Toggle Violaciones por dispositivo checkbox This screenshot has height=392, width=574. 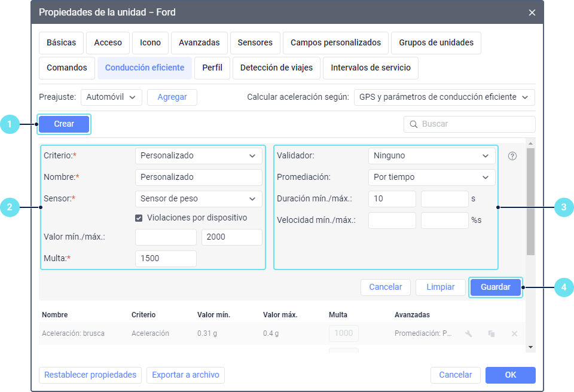point(139,218)
